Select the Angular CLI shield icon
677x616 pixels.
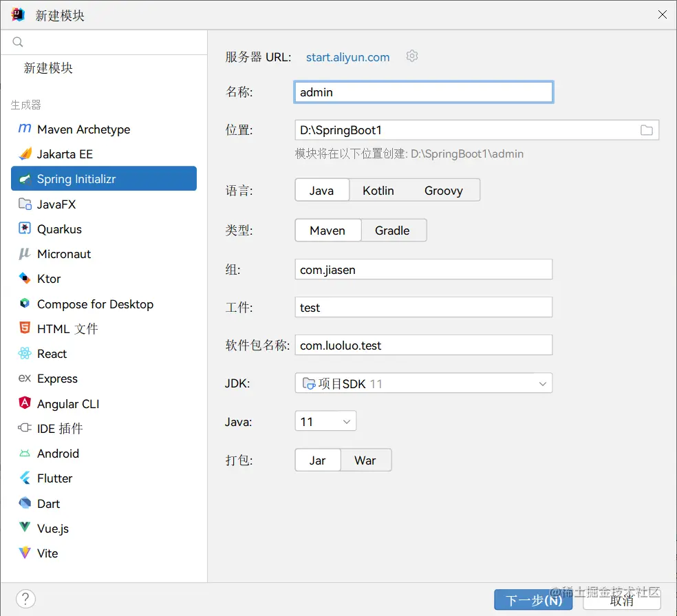pyautogui.click(x=25, y=403)
